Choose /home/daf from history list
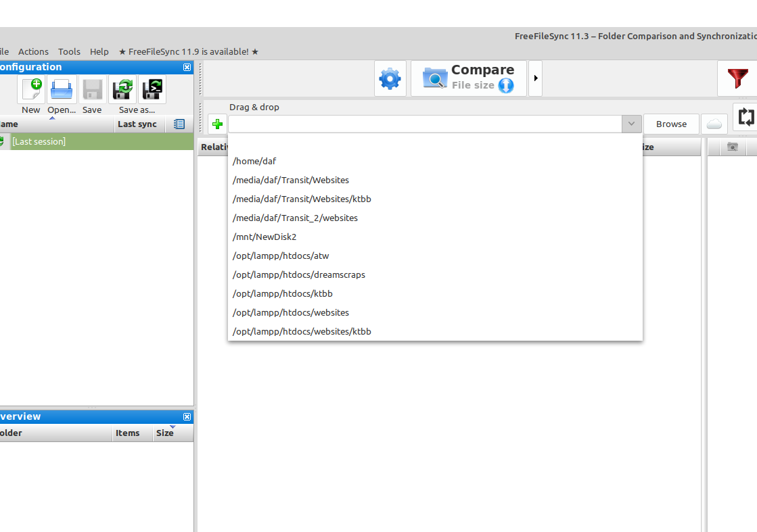Screen dimensions: 757x532 (435, 161)
